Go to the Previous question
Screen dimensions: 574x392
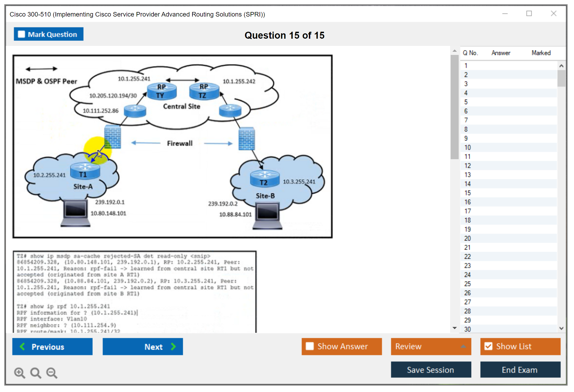[52, 346]
